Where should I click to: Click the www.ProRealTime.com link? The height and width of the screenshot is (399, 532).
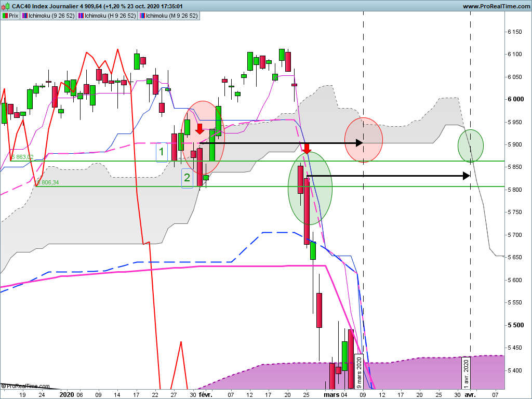pos(496,6)
